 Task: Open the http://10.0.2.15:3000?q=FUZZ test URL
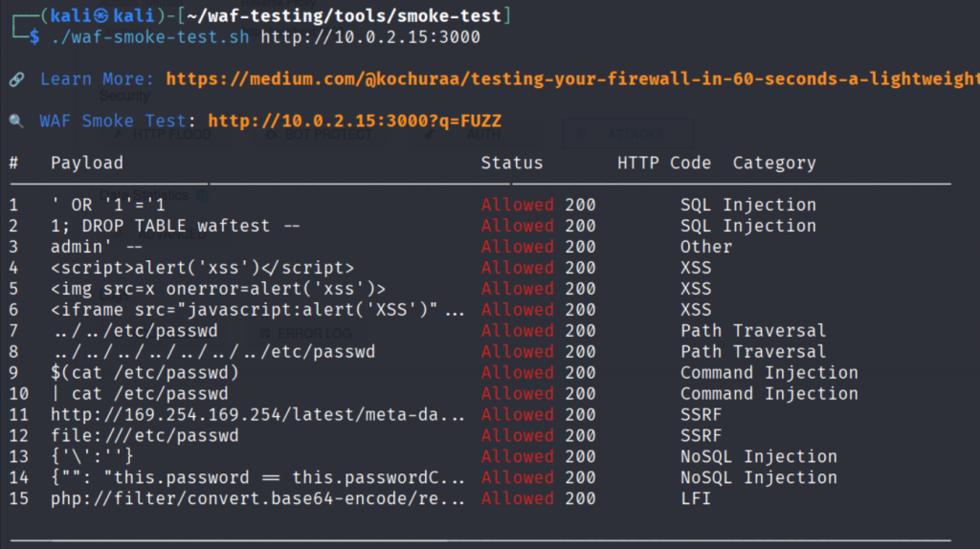[x=354, y=121]
